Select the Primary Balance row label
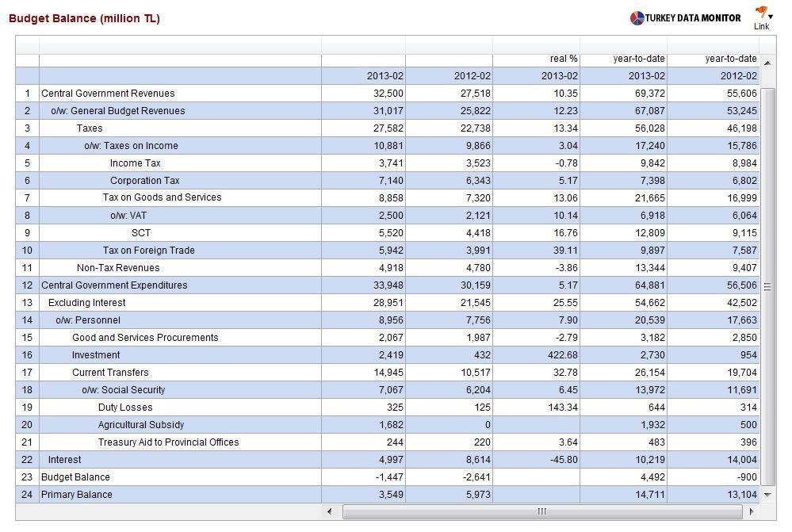 click(77, 495)
